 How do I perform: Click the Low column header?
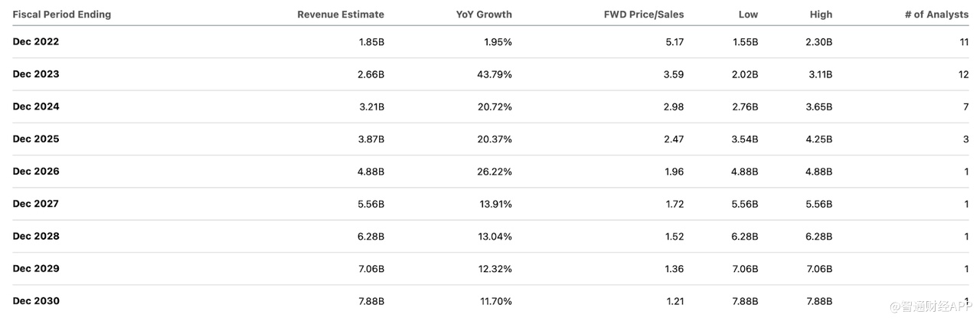point(748,15)
